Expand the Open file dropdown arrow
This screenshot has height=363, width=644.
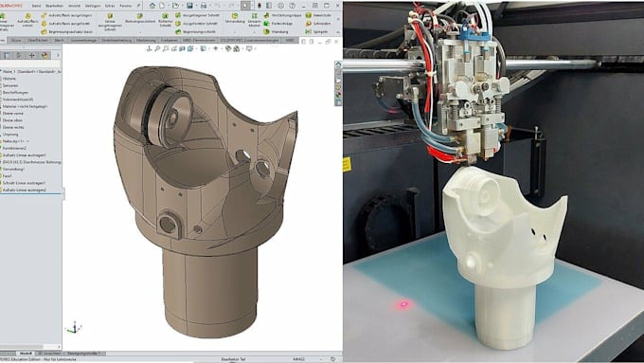[182, 6]
